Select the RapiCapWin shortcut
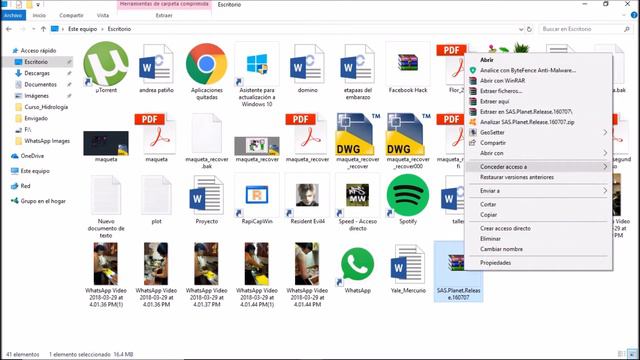This screenshot has width=640, height=360. (257, 195)
